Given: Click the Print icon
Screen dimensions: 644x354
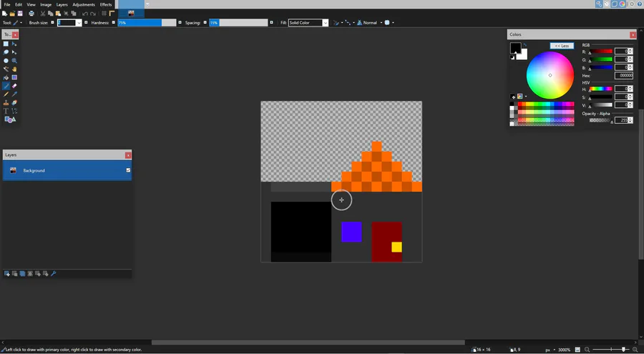Looking at the screenshot, I should (31, 14).
